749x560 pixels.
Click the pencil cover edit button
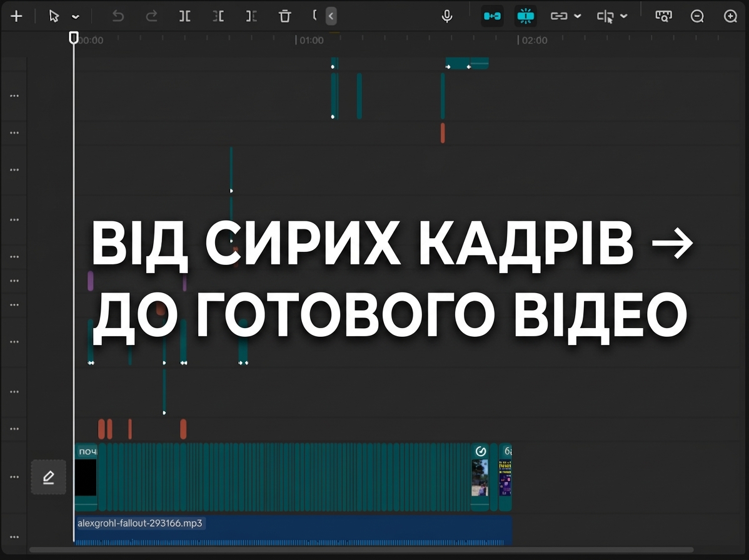point(49,477)
